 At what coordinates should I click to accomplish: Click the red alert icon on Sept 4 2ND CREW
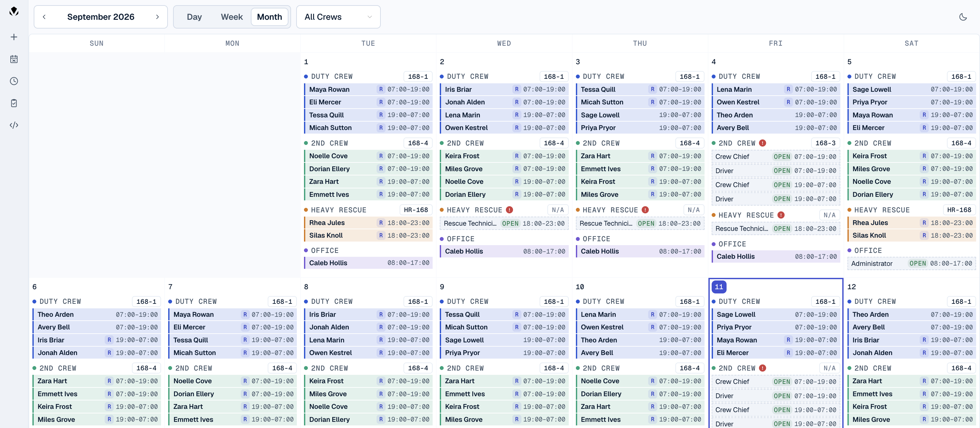763,143
